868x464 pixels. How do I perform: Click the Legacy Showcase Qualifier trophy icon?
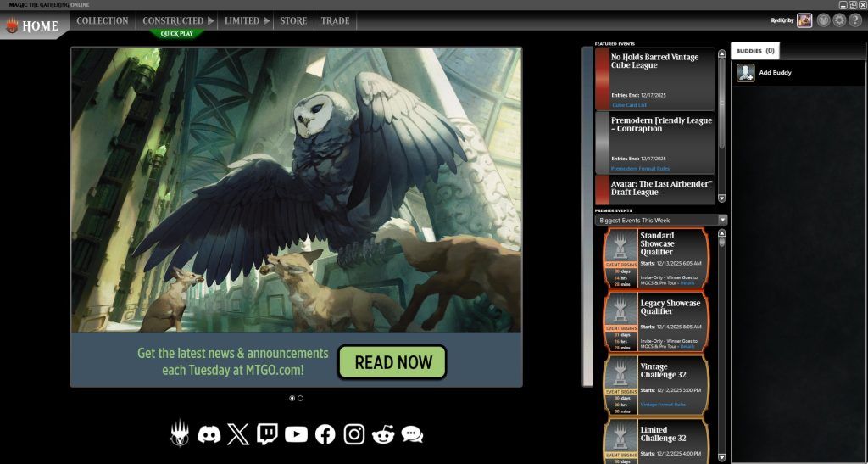[621, 309]
